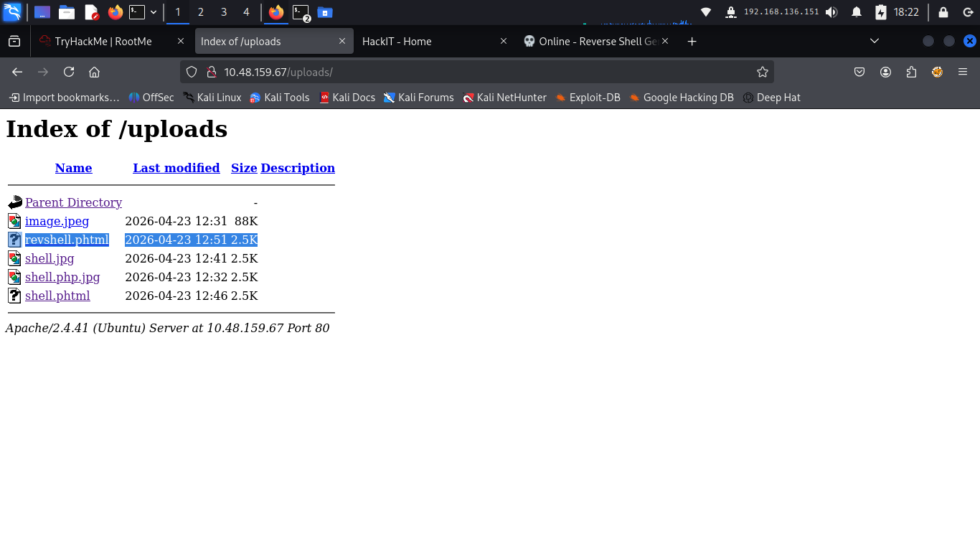Open the network status tray icon
Viewport: 980px width, 551px height.
click(x=706, y=12)
